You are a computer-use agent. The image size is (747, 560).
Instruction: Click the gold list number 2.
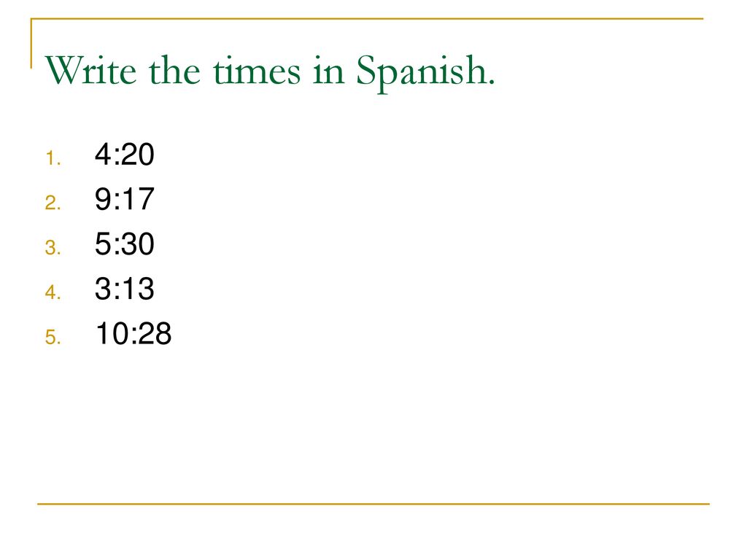(53, 203)
